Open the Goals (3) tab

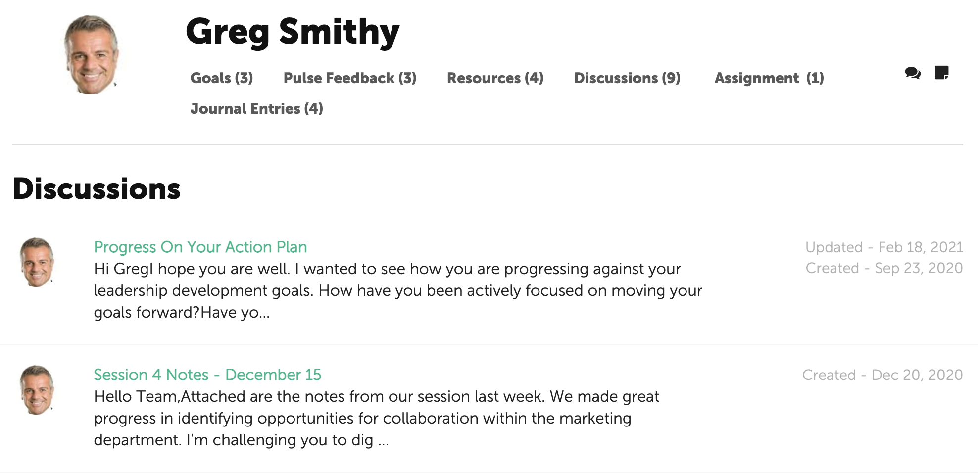click(x=222, y=78)
